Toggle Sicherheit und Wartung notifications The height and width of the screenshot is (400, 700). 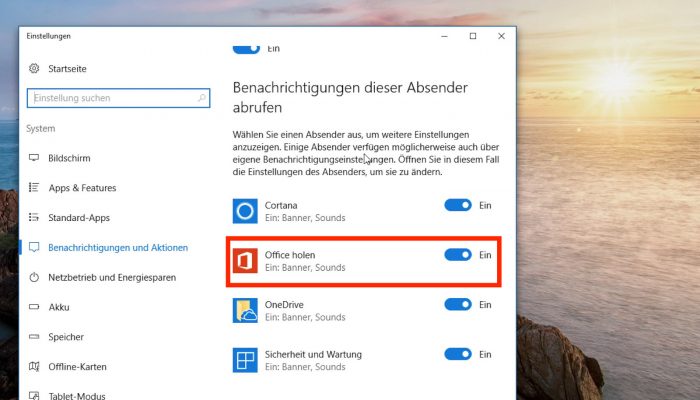coord(458,354)
